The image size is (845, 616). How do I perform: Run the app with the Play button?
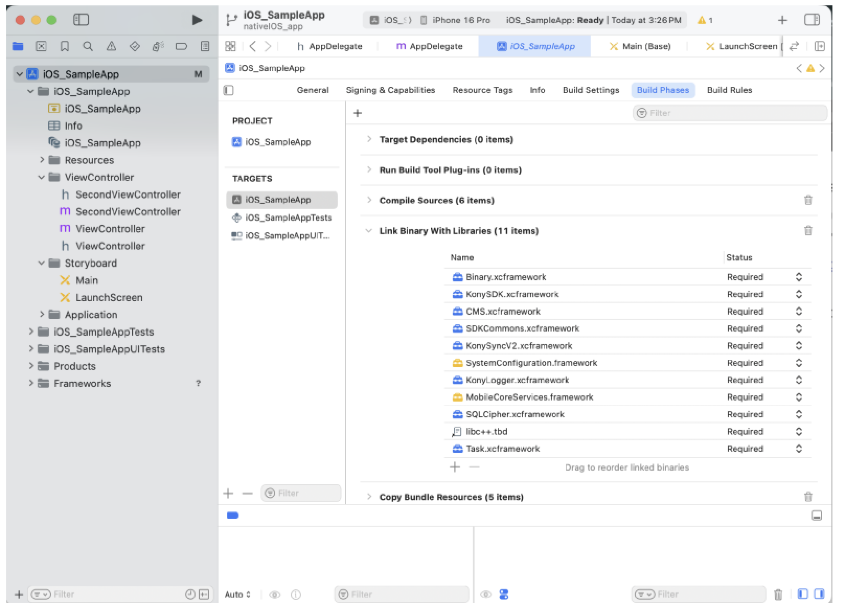[x=197, y=20]
